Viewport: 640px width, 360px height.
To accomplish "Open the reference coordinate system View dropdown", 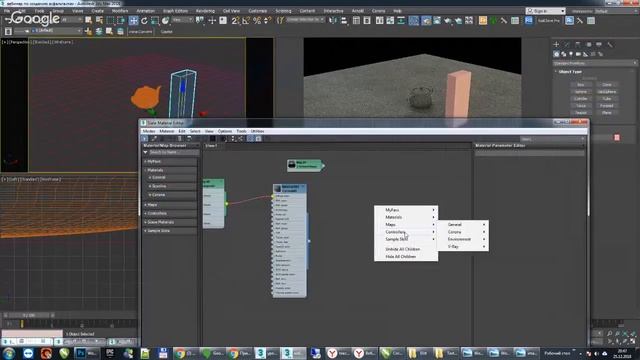I will pyautogui.click(x=182, y=20).
